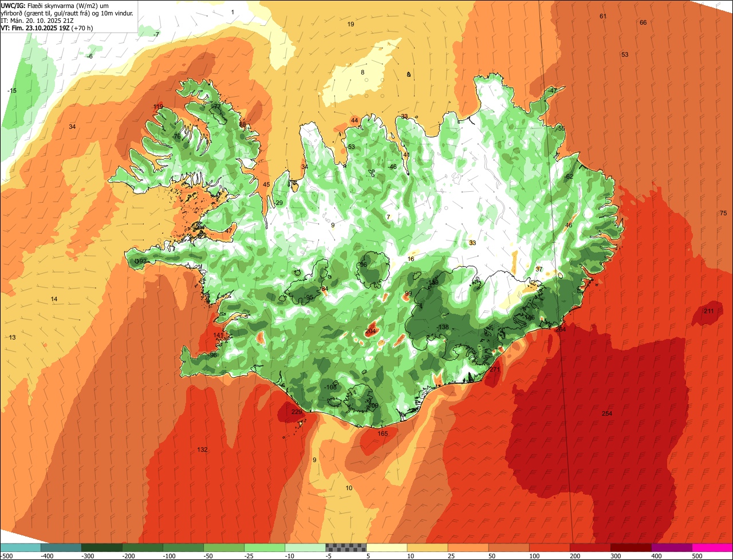The width and height of the screenshot is (733, 560).
Task: Click the flux value 13 near the left edge
Action: [13, 337]
